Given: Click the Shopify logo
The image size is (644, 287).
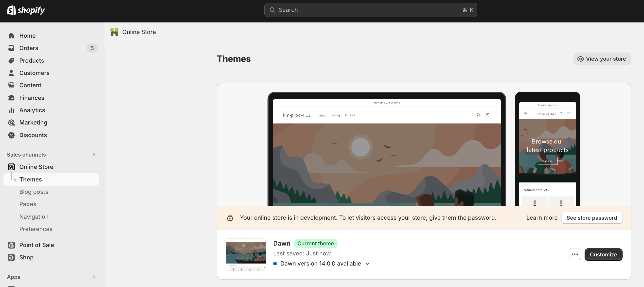Looking at the screenshot, I should 26,10.
